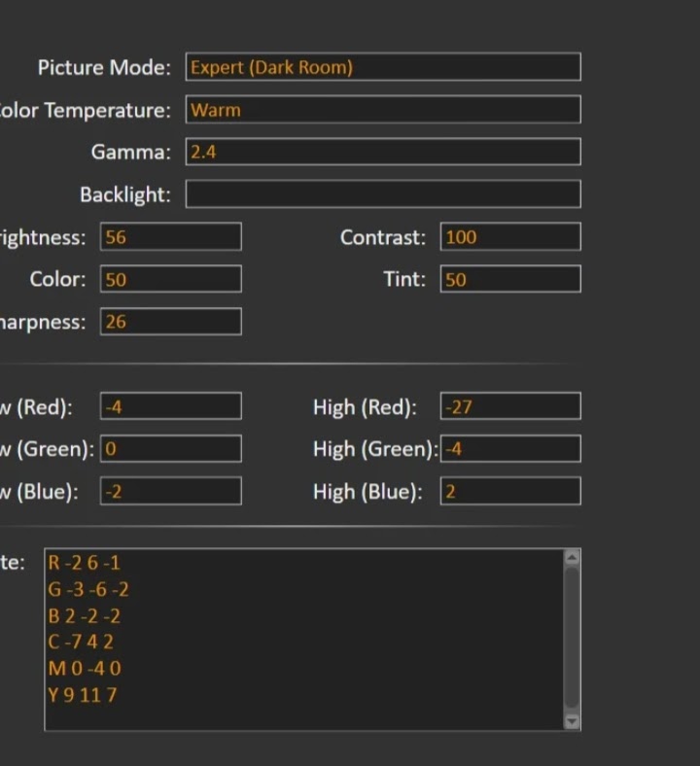Click the Brightness field showing 56
This screenshot has width=700, height=766.
171,237
